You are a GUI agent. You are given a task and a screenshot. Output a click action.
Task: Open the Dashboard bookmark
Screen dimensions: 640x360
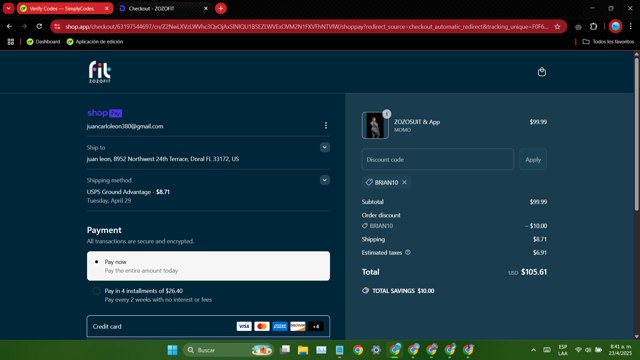[43, 42]
